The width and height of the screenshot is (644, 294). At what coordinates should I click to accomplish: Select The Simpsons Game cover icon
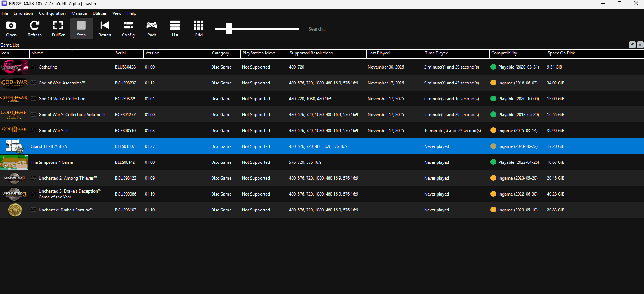click(14, 162)
